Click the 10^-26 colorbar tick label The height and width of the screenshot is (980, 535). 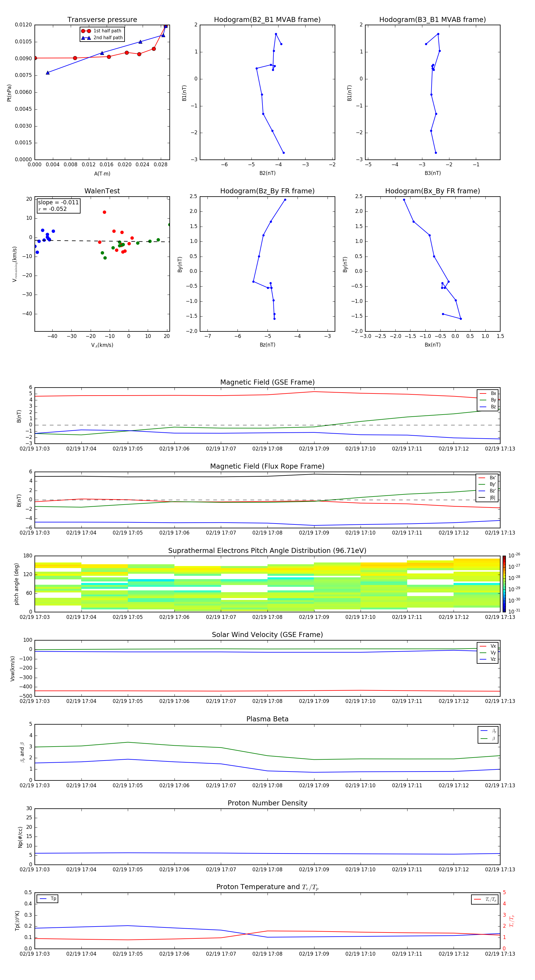coord(514,555)
